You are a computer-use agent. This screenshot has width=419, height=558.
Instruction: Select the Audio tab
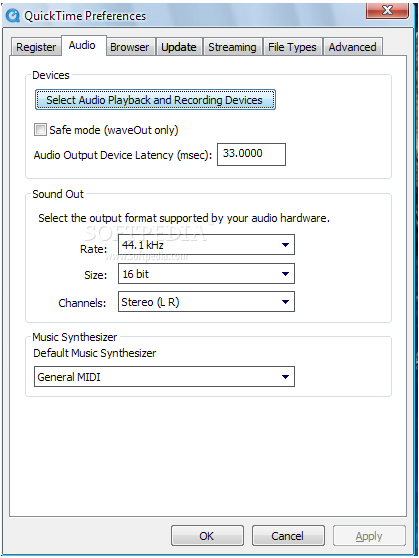[x=84, y=46]
